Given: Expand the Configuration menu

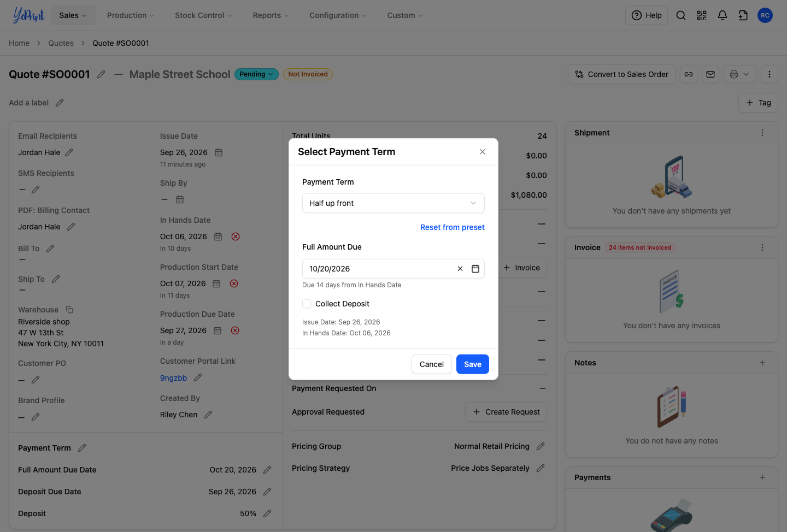Looking at the screenshot, I should click(x=338, y=15).
